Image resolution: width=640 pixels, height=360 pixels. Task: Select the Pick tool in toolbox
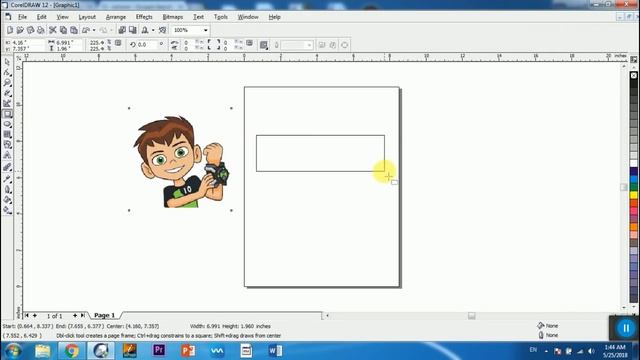coord(7,62)
